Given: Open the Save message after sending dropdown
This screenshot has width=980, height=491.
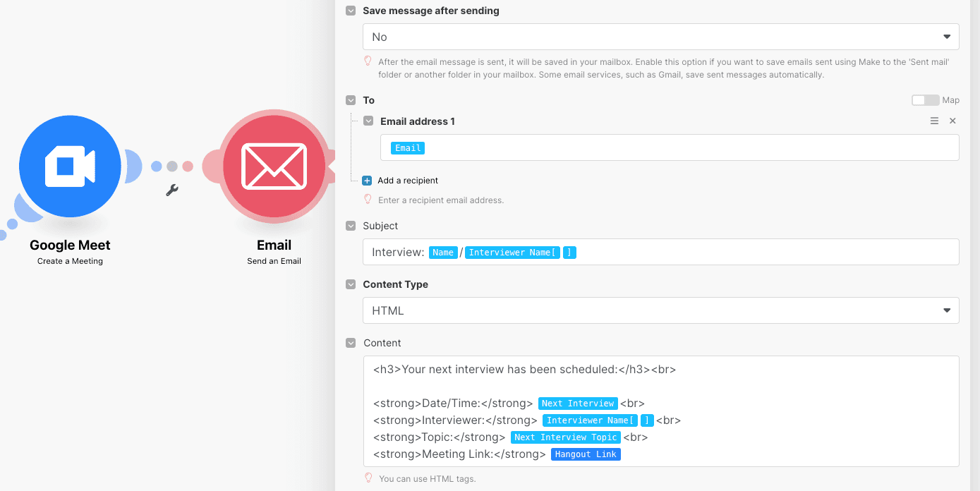Looking at the screenshot, I should 660,36.
